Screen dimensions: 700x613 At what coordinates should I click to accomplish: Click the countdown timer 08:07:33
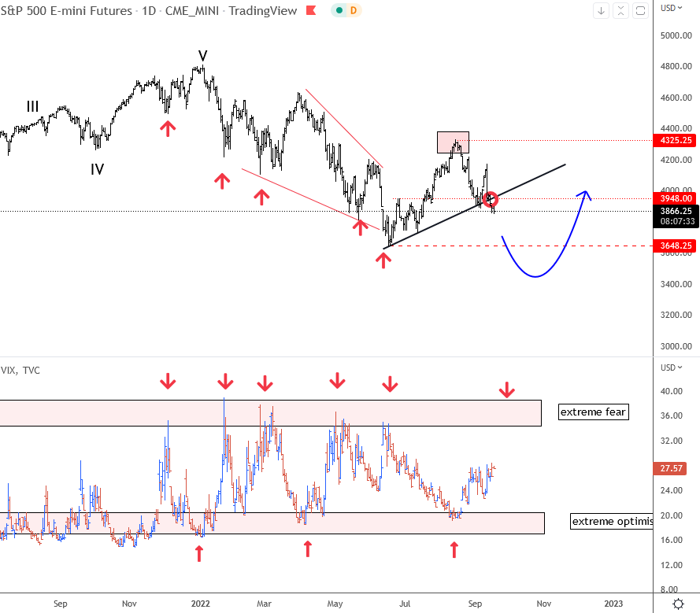[x=677, y=221]
